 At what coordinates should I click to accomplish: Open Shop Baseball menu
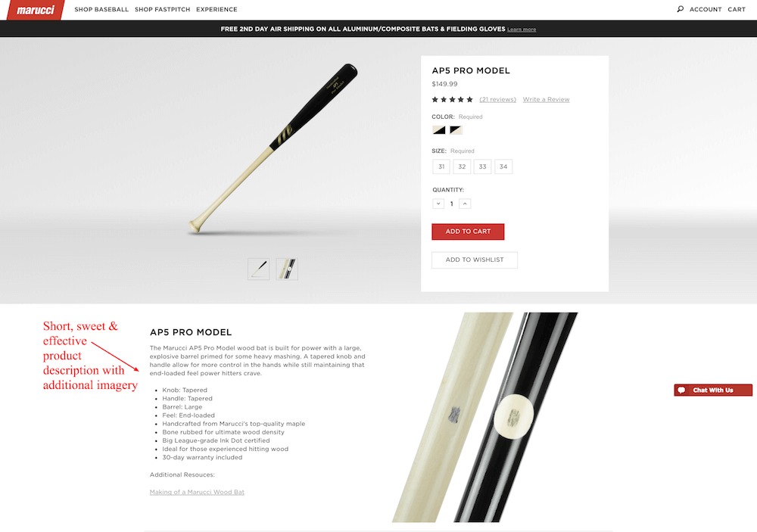[101, 9]
